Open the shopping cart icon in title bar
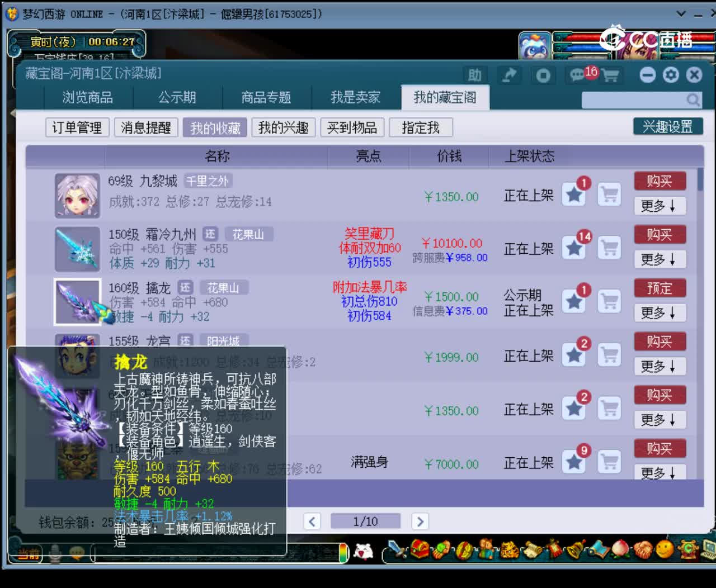 (x=611, y=75)
